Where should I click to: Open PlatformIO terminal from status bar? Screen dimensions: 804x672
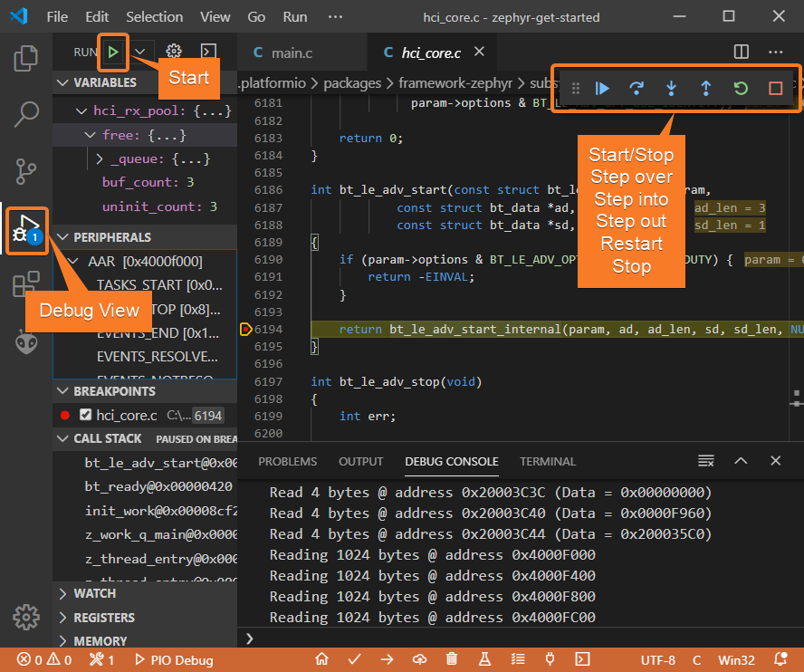582,659
